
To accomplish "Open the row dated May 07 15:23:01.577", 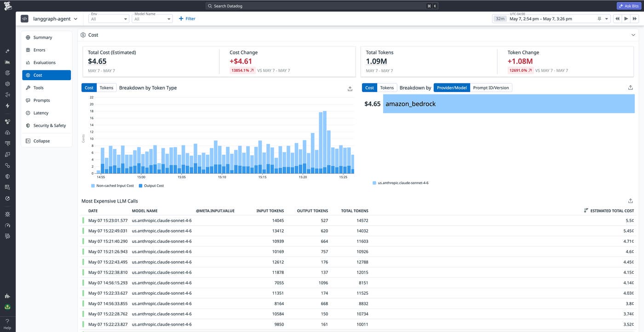I will click(x=358, y=221).
